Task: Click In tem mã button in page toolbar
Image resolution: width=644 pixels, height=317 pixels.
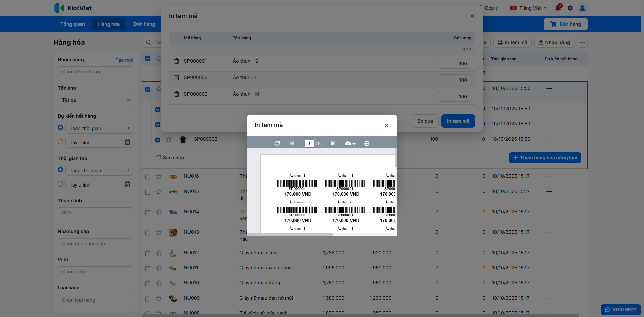Action: point(513,42)
